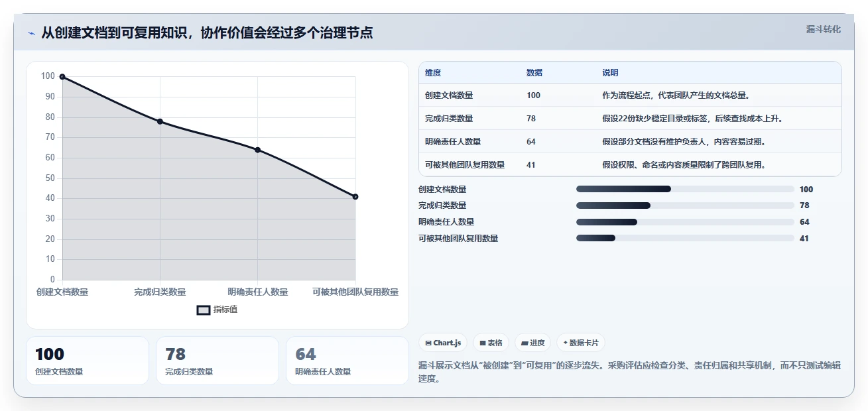Click the 创建文档数量 progress label
This screenshot has height=411, width=868.
(442, 190)
